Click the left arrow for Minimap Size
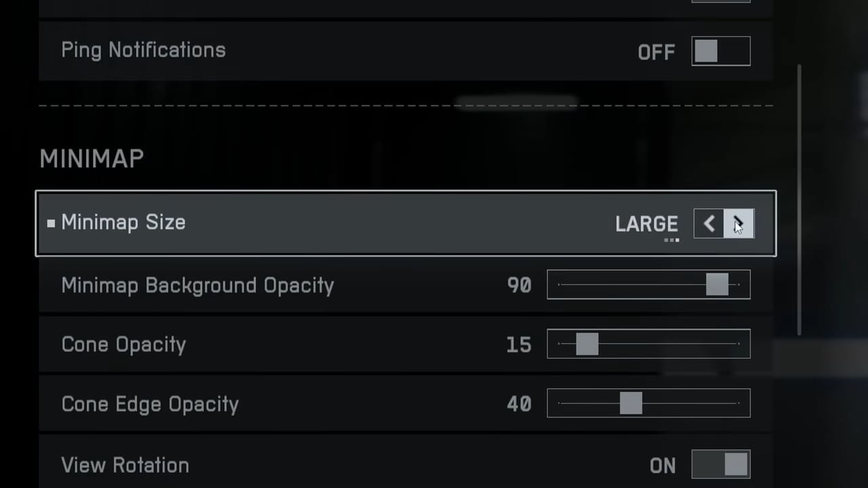The height and width of the screenshot is (488, 868). [x=709, y=224]
